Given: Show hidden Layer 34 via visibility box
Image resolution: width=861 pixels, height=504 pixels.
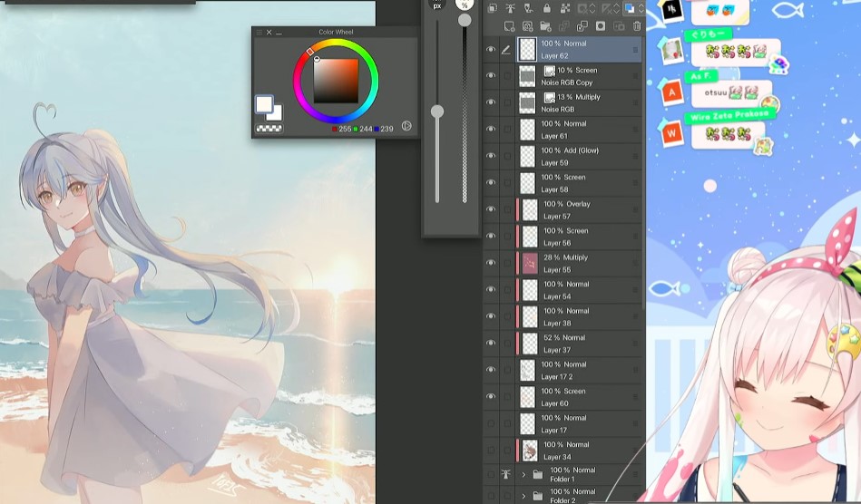Looking at the screenshot, I should [491, 451].
